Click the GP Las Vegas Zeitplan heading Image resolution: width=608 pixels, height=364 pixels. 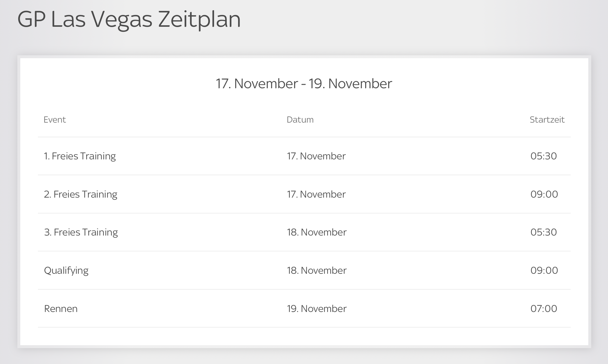pyautogui.click(x=129, y=20)
